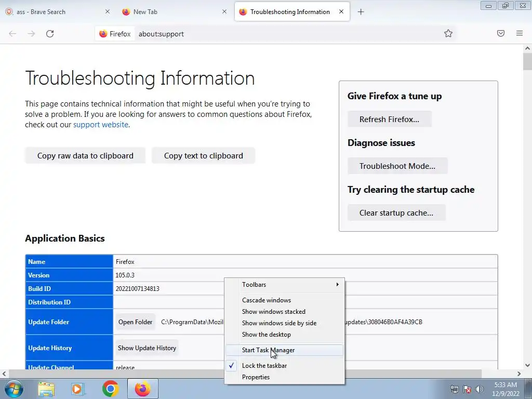Screen dimensions: 532x399
Task: Choose Show windows stacked
Action: tap(284, 312)
